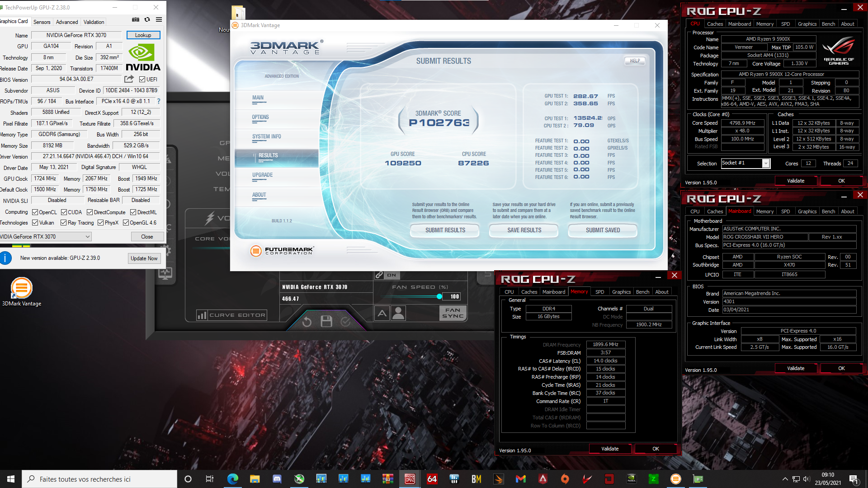This screenshot has width=868, height=488.
Task: Open Discord from the taskbar
Action: 277,479
